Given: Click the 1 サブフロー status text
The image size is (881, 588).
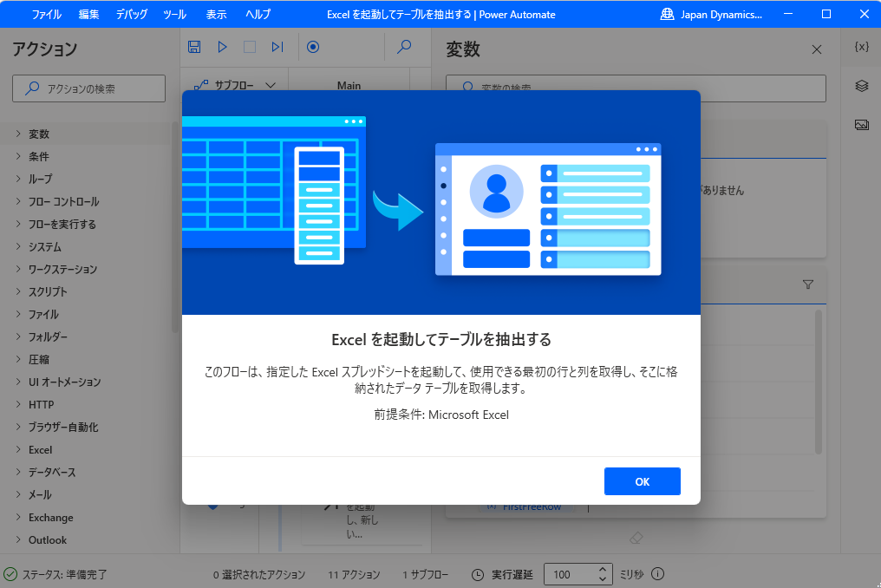Looking at the screenshot, I should coord(426,574).
